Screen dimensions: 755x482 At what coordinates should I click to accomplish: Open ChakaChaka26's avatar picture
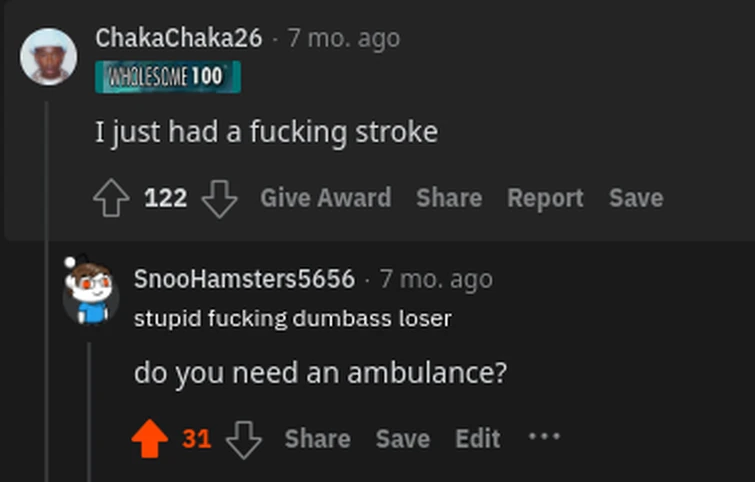click(49, 56)
